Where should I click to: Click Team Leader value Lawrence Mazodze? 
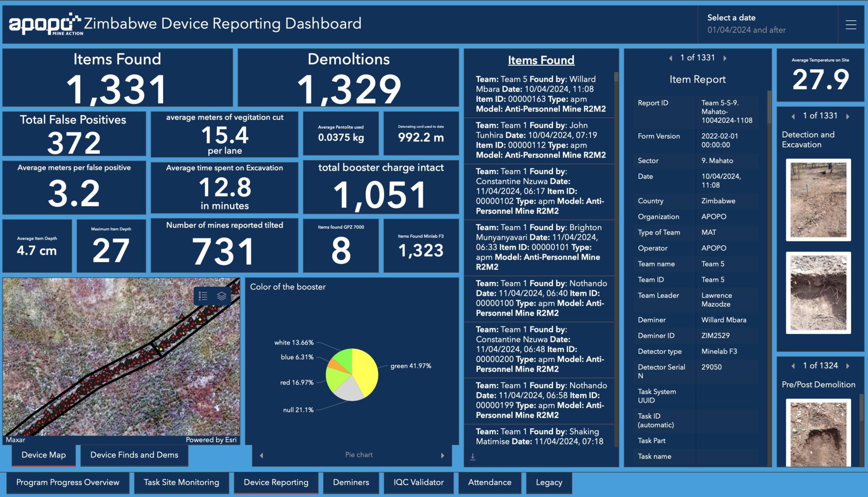[x=716, y=300]
